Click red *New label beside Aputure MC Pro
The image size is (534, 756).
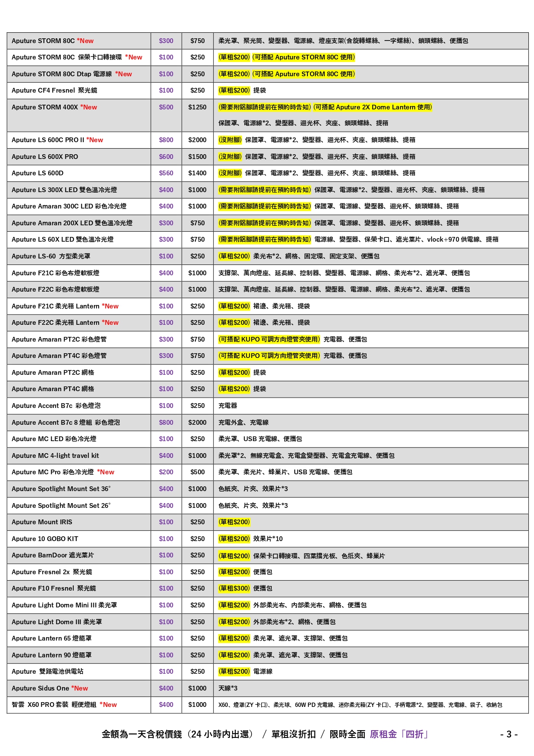coord(106,472)
